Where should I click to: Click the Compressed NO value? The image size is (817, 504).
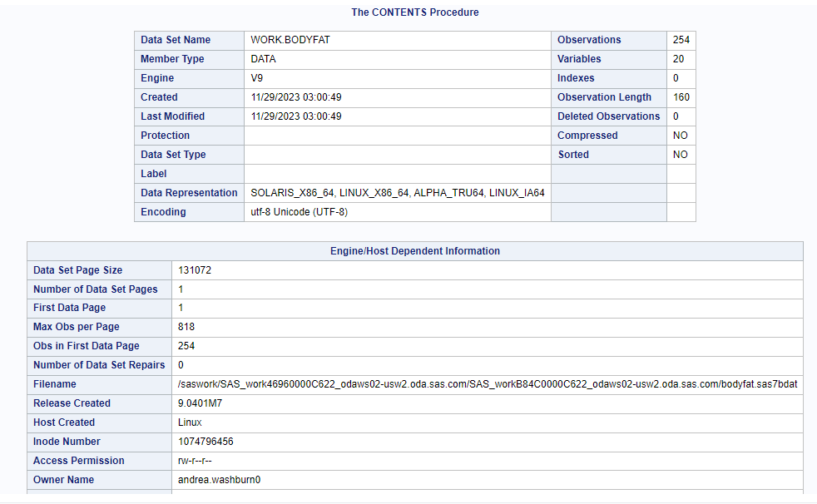679,135
